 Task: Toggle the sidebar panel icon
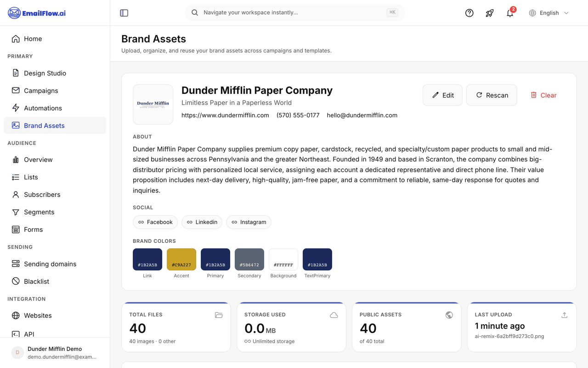[124, 13]
